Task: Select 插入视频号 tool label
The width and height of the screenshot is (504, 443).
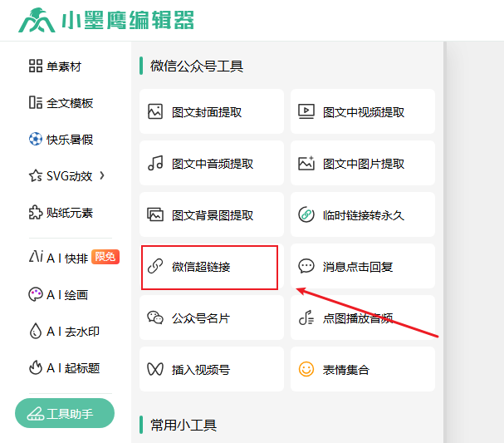Action: point(201,370)
